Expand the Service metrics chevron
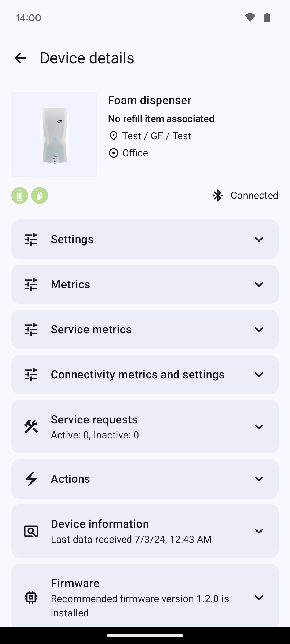The image size is (290, 644). pyautogui.click(x=259, y=330)
